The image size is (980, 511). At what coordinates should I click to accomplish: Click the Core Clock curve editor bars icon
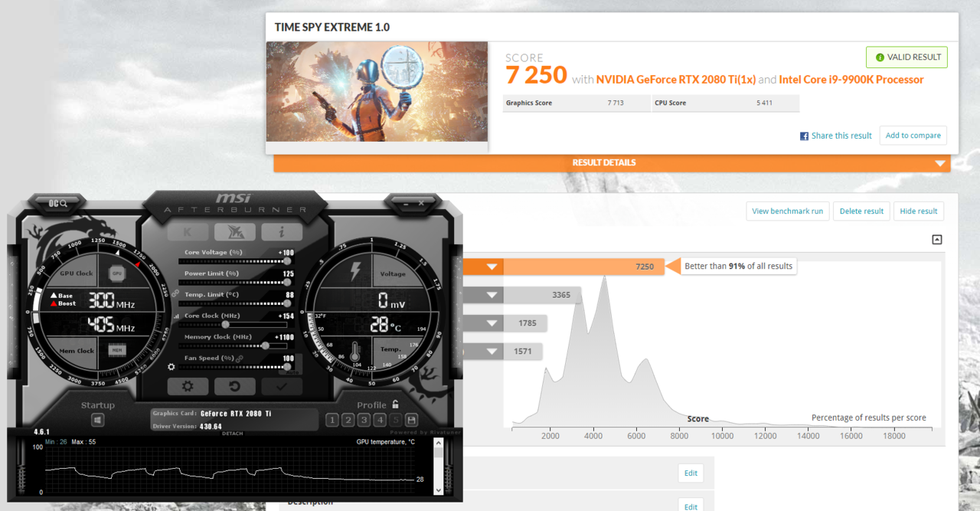pyautogui.click(x=177, y=316)
